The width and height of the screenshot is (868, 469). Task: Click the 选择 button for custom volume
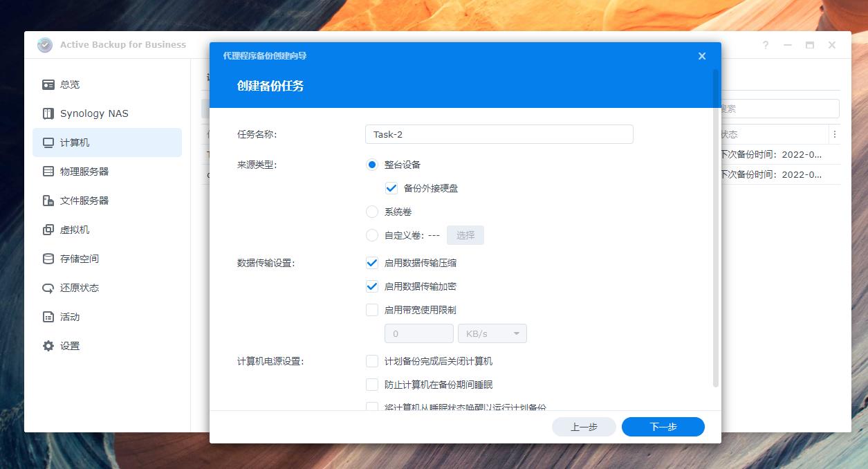465,234
